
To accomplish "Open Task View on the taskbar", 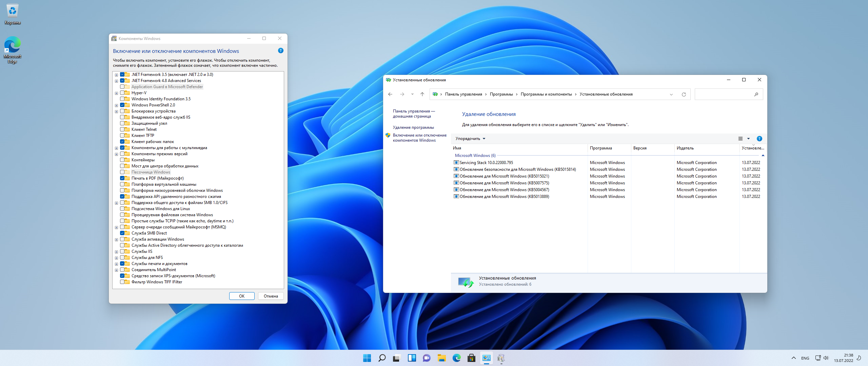I will [x=397, y=358].
